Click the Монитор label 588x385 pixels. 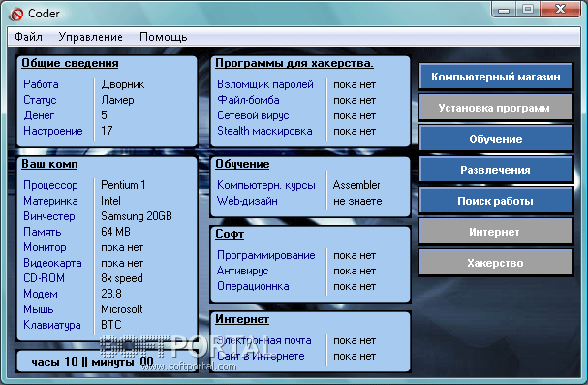(x=45, y=247)
